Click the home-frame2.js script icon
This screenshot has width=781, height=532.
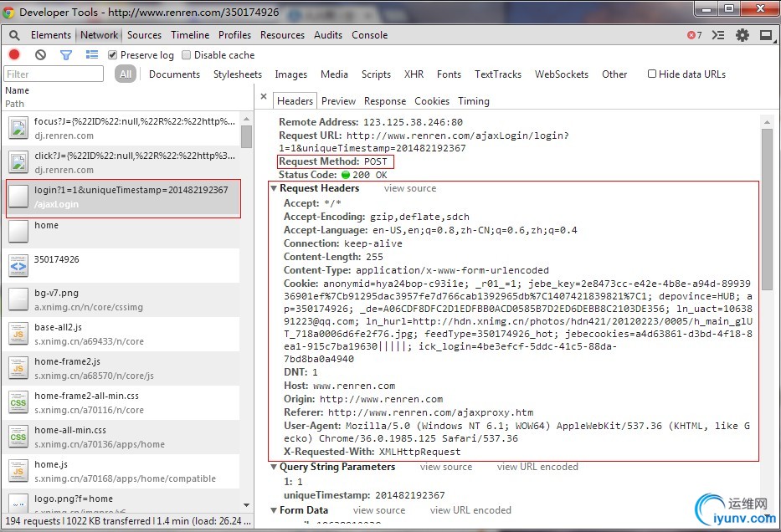(18, 368)
